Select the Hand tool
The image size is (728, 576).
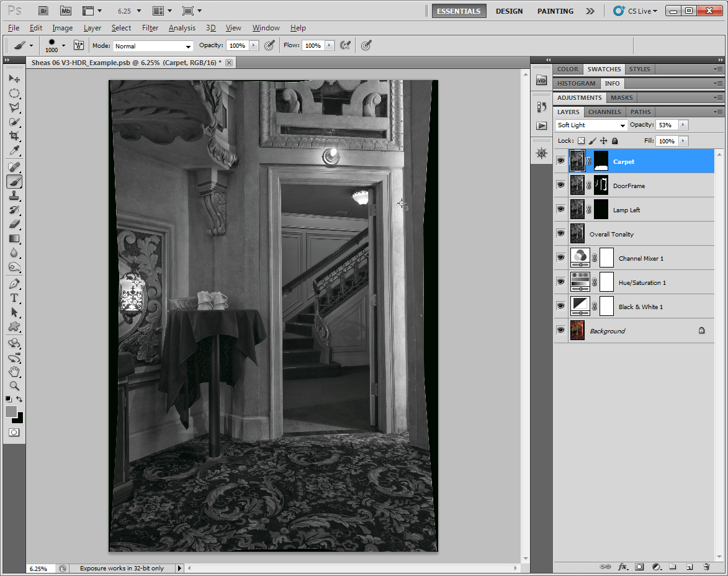click(x=14, y=372)
